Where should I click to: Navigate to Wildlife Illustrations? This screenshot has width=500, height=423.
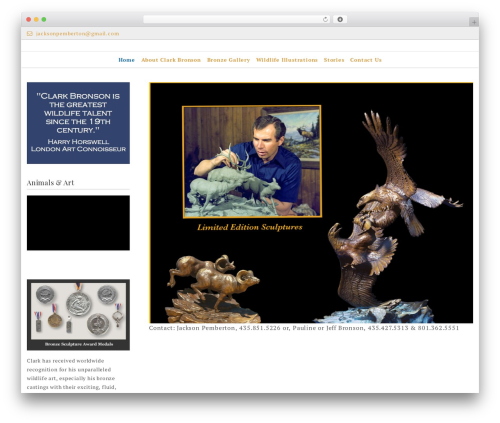(287, 60)
